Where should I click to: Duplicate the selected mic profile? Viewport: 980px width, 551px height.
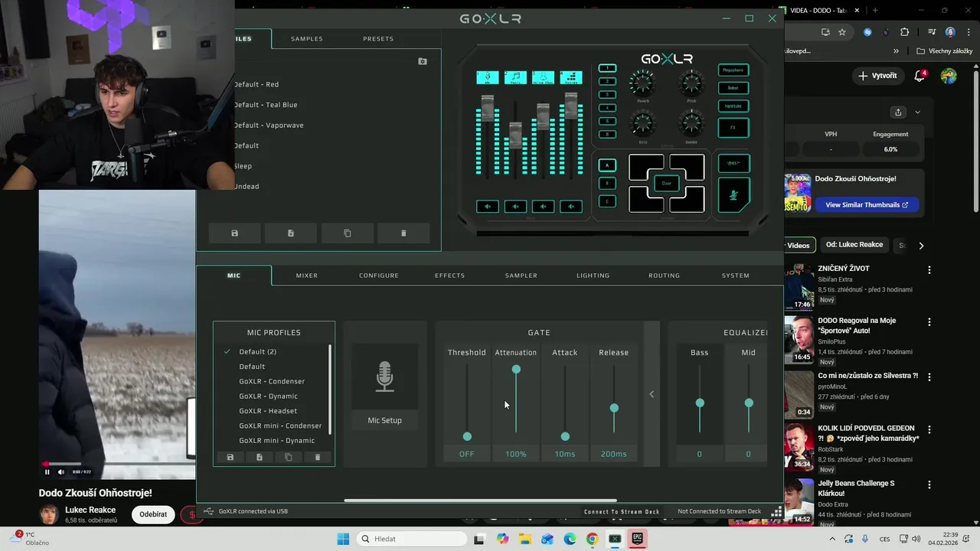pos(288,457)
